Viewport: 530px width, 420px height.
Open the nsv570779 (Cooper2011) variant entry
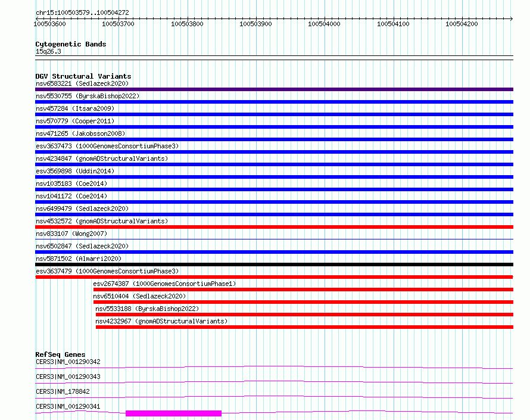[x=75, y=121]
